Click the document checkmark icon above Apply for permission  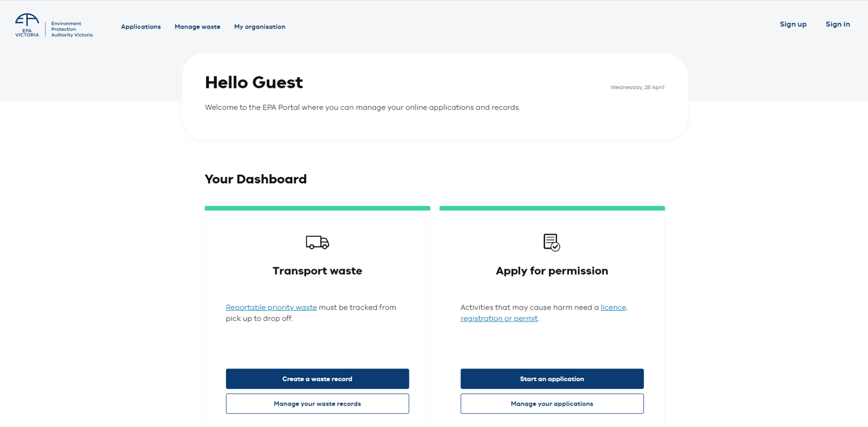(552, 242)
